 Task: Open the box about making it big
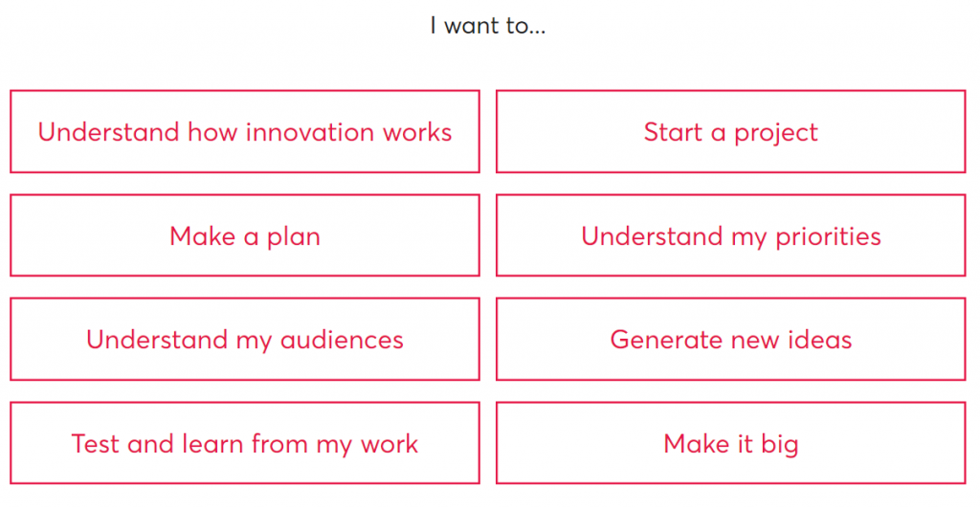(730, 442)
